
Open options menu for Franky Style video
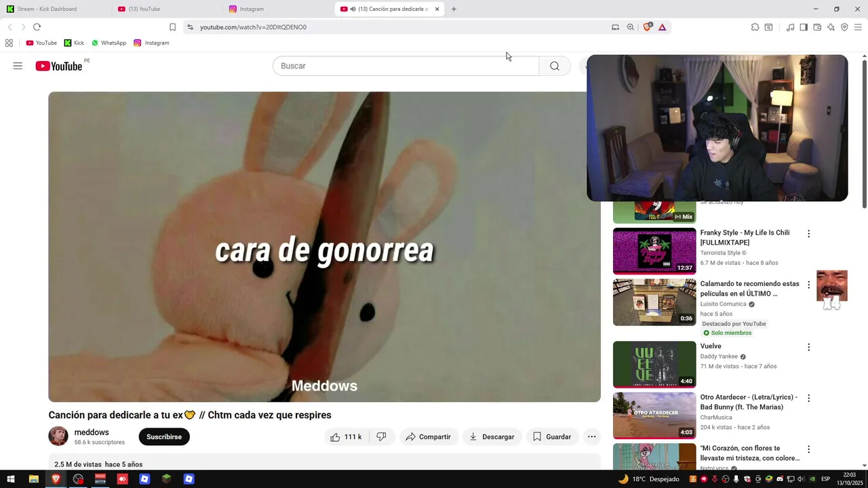(808, 234)
